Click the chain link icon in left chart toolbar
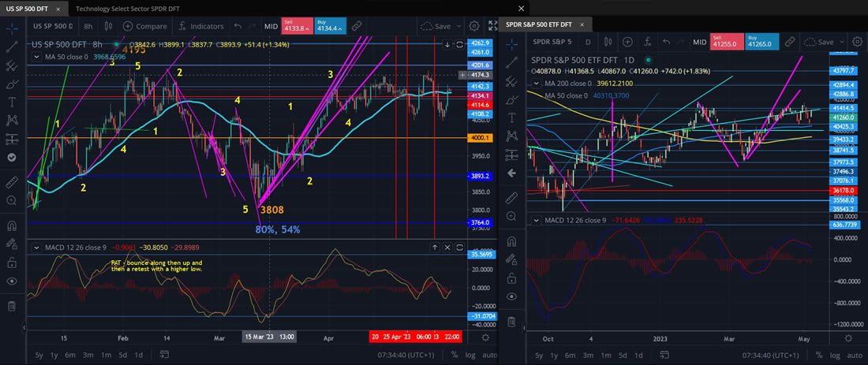The width and height of the screenshot is (868, 365). coord(357,26)
